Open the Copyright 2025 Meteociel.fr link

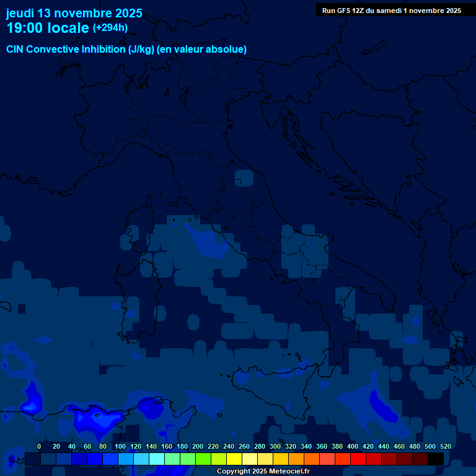pos(263,471)
